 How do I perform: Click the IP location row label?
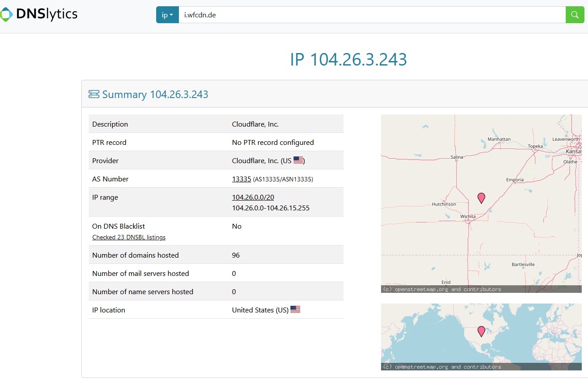pos(109,310)
